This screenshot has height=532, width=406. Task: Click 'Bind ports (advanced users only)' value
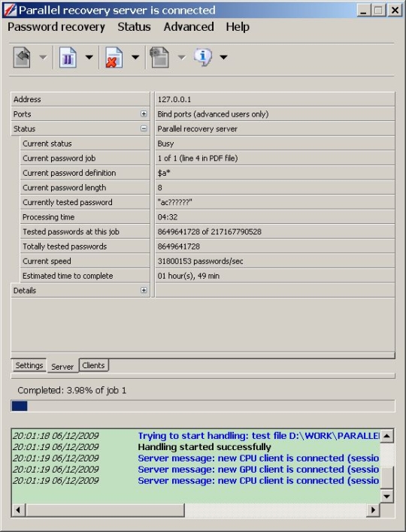tap(213, 114)
